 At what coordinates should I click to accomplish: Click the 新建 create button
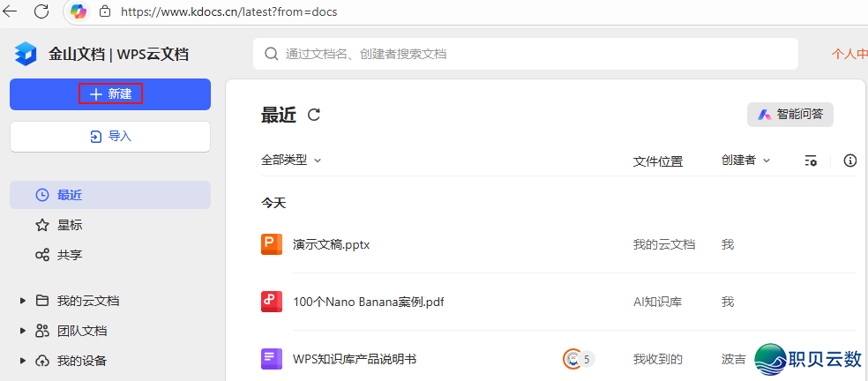(110, 94)
